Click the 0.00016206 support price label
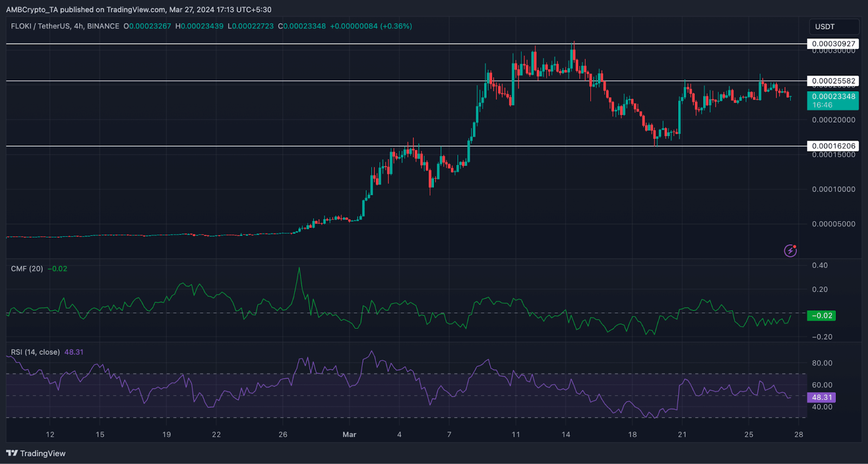Image resolution: width=868 pixels, height=464 pixels. point(833,146)
